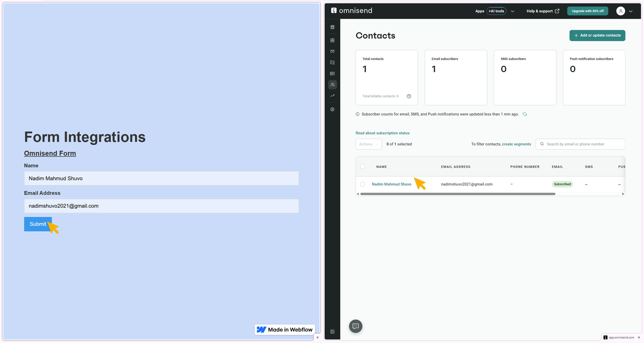Viewport: 644px width, 343px height.
Task: Click the Form Integrations heading
Action: (x=85, y=137)
